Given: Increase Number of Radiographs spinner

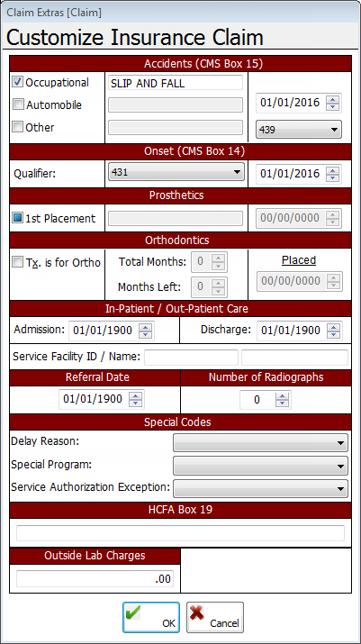Looking at the screenshot, I should point(282,395).
